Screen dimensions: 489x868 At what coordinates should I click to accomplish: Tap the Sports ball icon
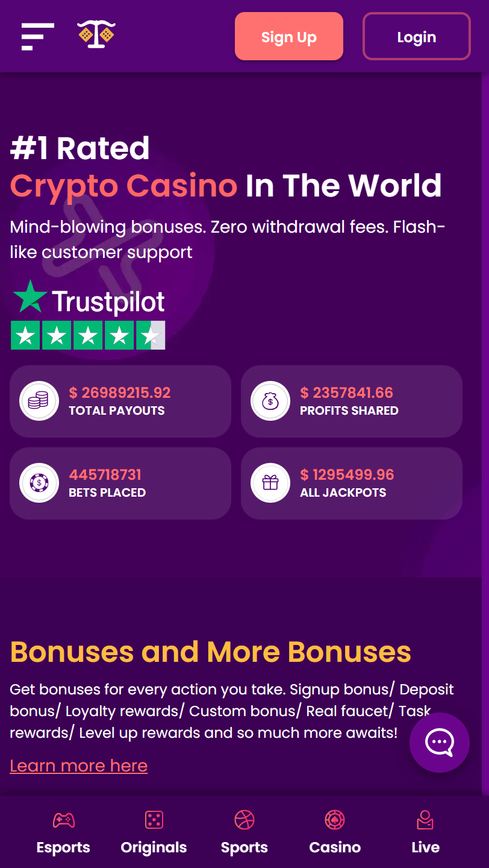coord(244,820)
